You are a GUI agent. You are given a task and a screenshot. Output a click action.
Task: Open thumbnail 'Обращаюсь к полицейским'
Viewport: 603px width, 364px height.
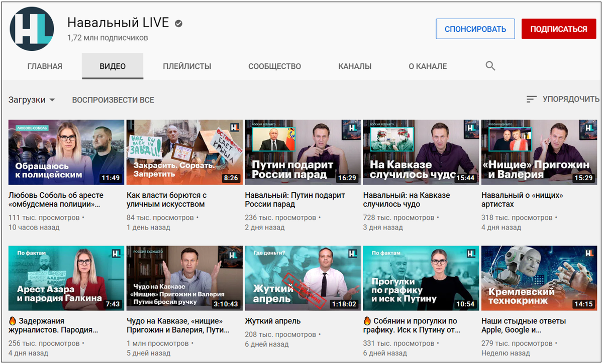click(66, 153)
